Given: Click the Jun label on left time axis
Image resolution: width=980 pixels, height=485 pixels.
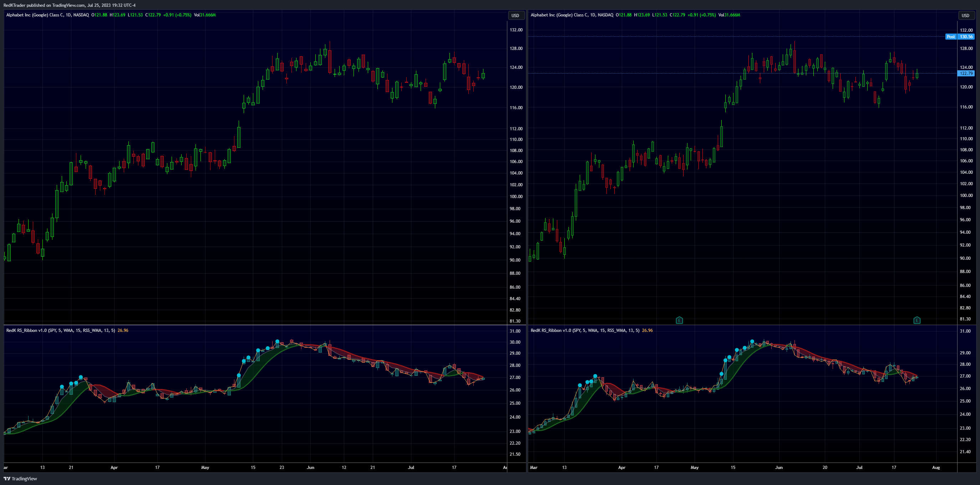Looking at the screenshot, I should pos(310,467).
